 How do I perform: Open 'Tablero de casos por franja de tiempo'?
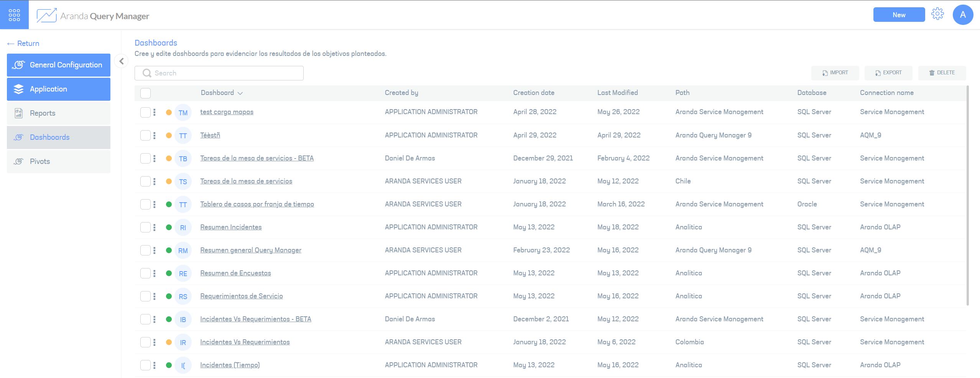click(257, 204)
